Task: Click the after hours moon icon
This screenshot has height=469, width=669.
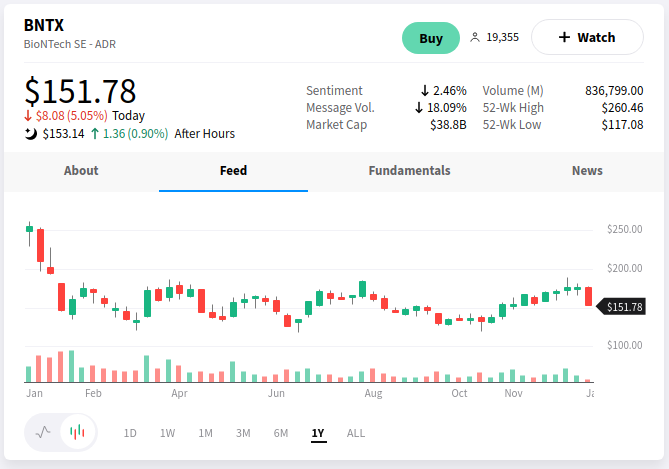Action: coord(31,133)
